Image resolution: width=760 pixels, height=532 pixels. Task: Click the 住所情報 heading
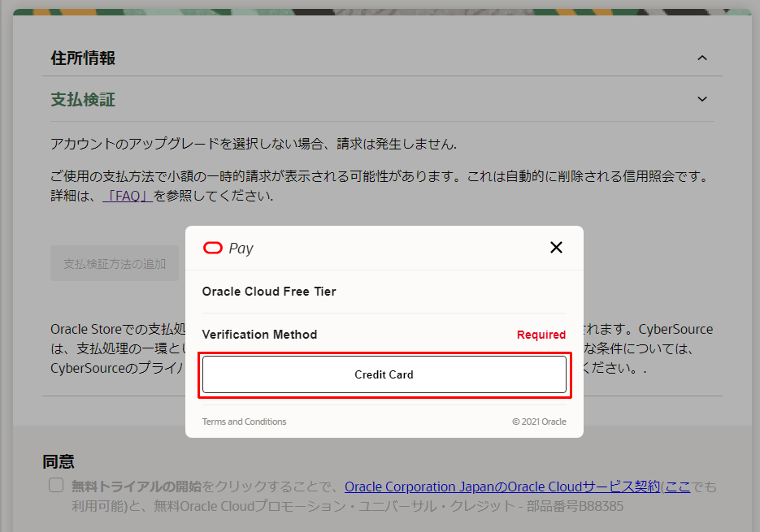[x=83, y=58]
